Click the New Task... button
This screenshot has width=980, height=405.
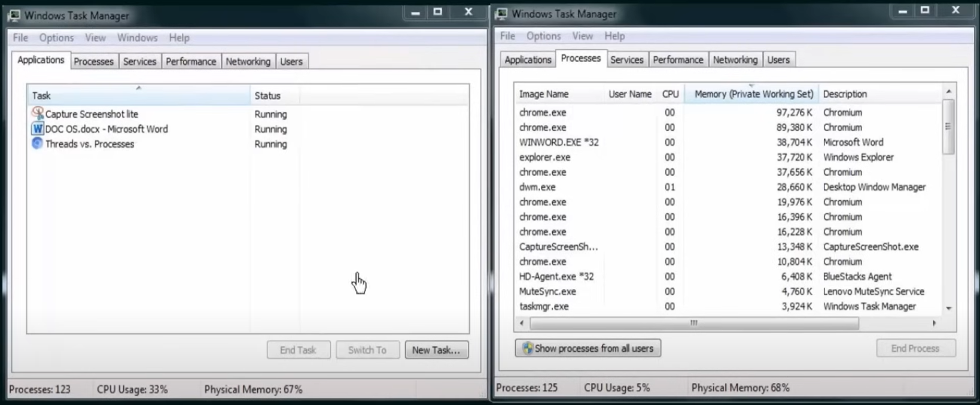(437, 350)
